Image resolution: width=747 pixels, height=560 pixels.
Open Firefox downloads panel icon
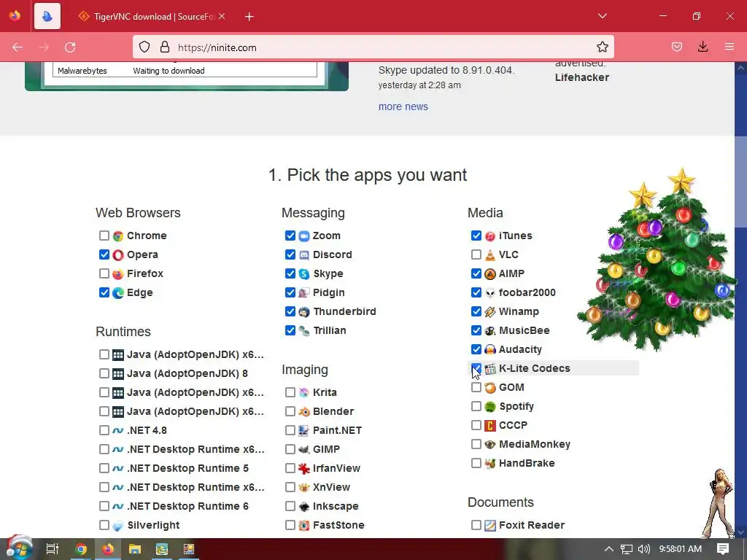click(703, 47)
